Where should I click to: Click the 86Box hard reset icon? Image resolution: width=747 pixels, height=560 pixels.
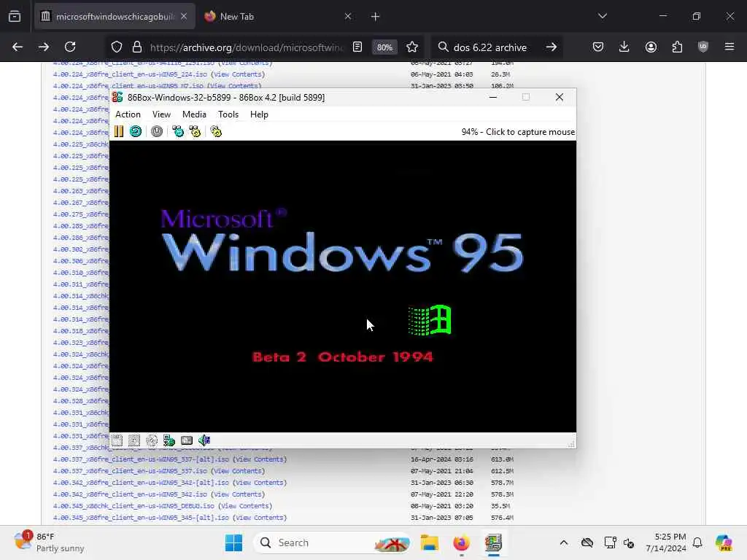tap(136, 131)
